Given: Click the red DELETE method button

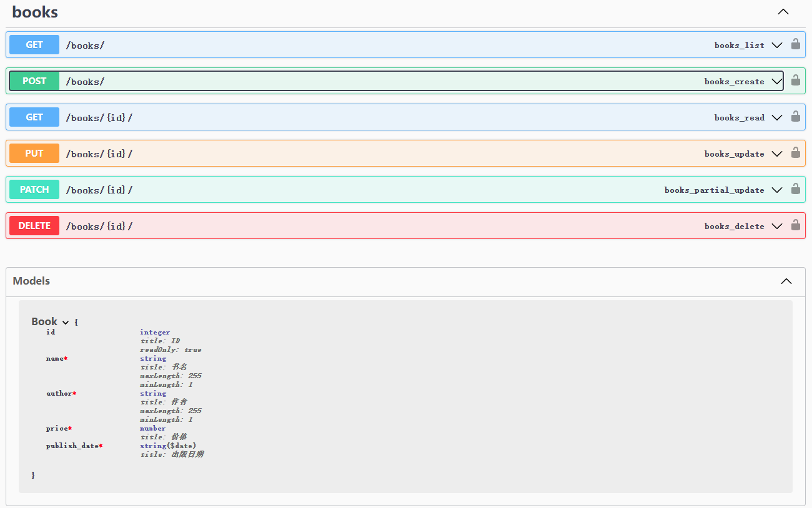Looking at the screenshot, I should 34,226.
